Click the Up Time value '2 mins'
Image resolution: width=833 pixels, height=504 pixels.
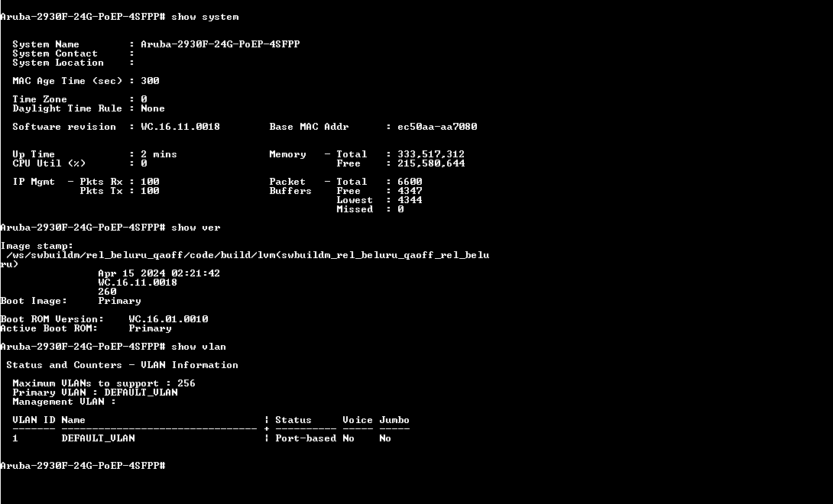click(159, 154)
